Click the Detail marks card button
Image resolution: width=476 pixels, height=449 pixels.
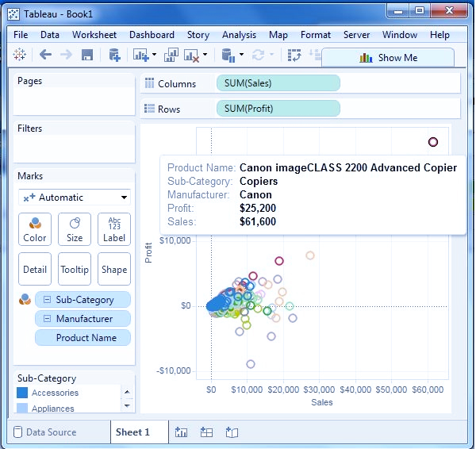pyautogui.click(x=35, y=269)
